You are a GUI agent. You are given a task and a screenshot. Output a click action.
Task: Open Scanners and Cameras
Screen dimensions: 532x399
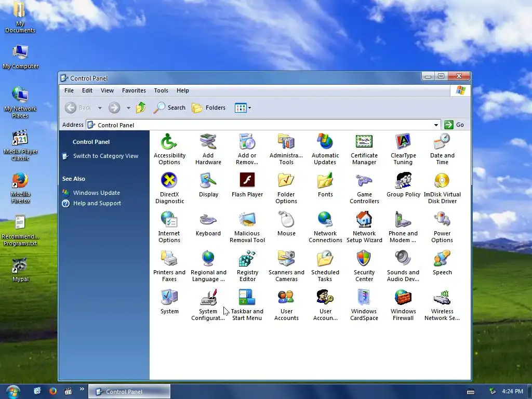(286, 266)
